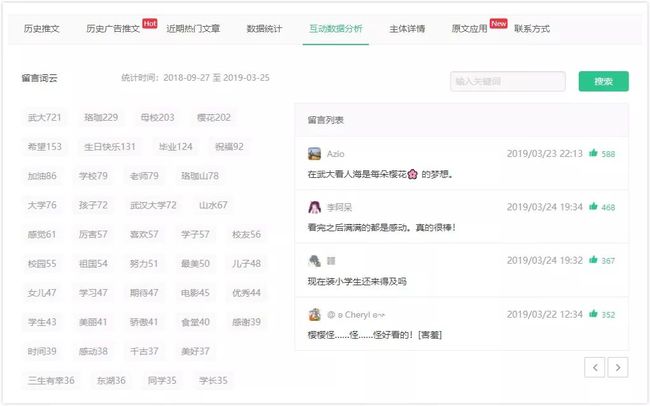This screenshot has height=406, width=650.
Task: Click the 校友56 tag
Action: pyautogui.click(x=247, y=234)
